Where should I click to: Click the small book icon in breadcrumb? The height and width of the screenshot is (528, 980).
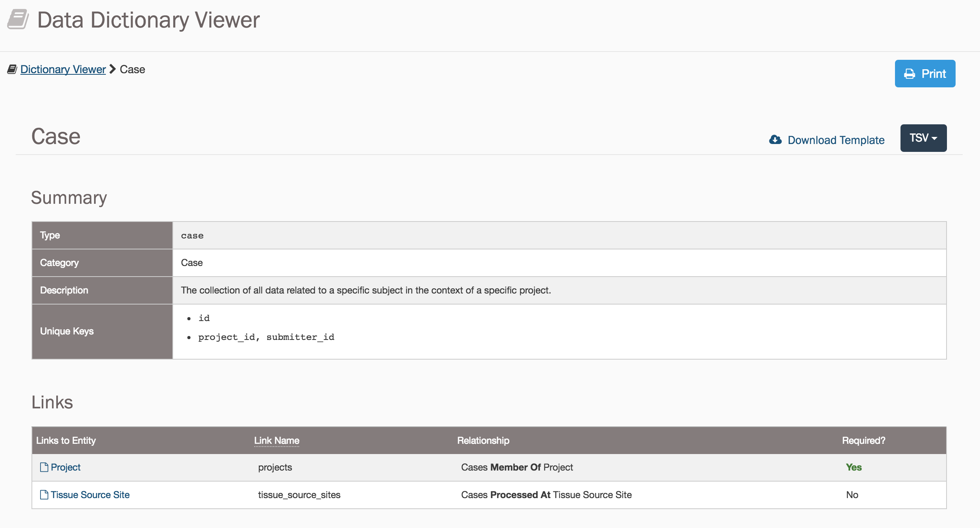(x=12, y=70)
